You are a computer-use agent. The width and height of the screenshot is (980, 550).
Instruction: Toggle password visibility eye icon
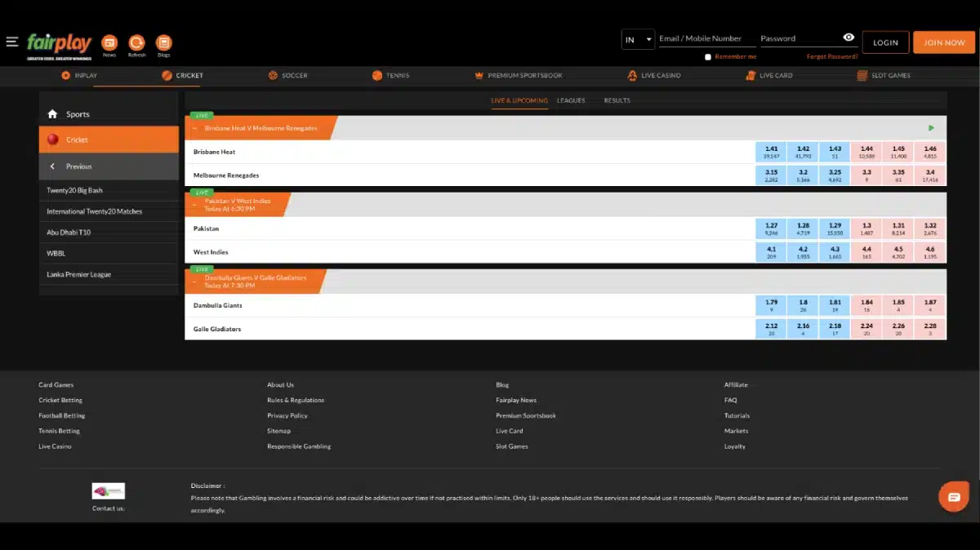pyautogui.click(x=849, y=38)
